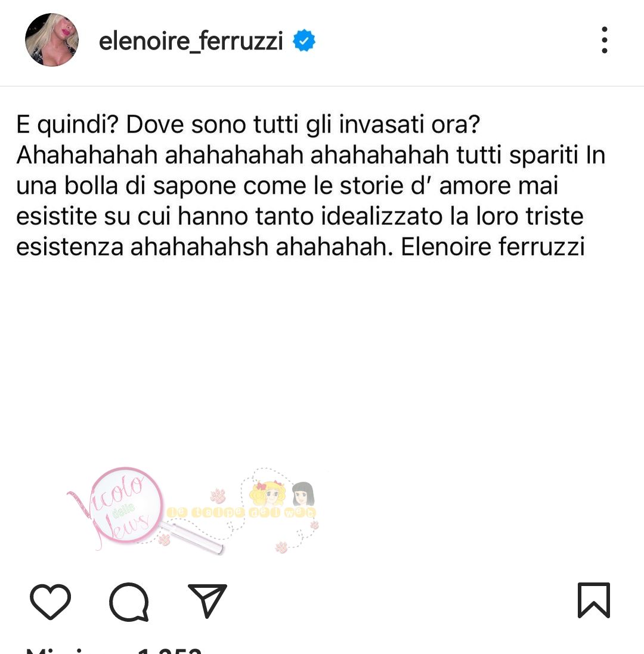Click the 'le talpe del web' yellow text
Image resolution: width=644 pixels, height=654 pixels.
[x=241, y=512]
